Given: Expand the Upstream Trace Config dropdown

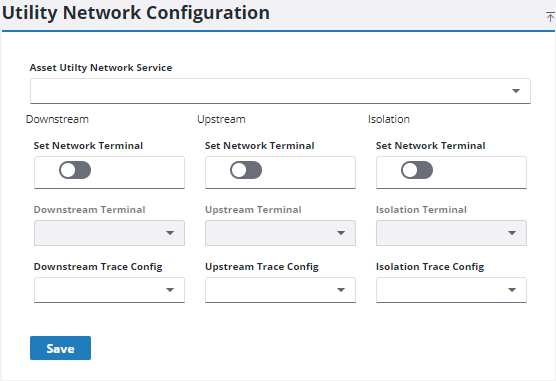Looking at the screenshot, I should (x=280, y=290).
